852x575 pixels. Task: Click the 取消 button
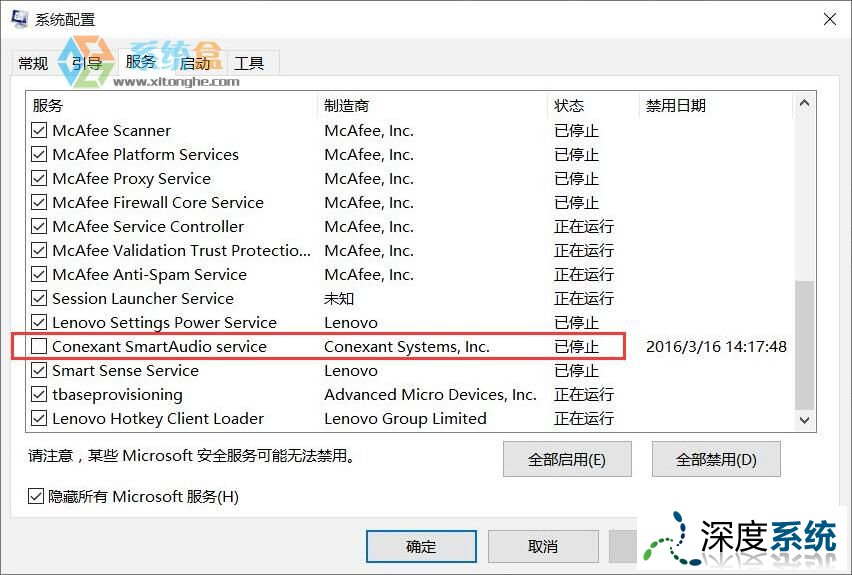coord(543,546)
